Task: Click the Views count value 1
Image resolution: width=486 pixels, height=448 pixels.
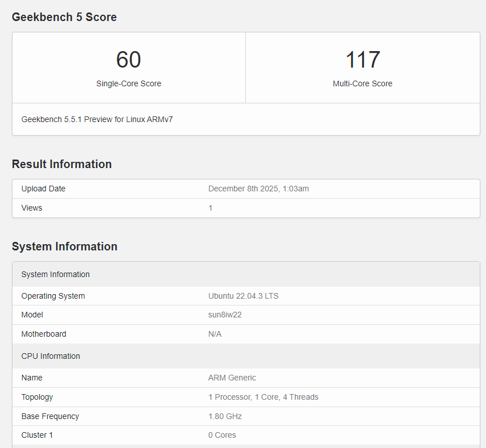Action: click(211, 208)
